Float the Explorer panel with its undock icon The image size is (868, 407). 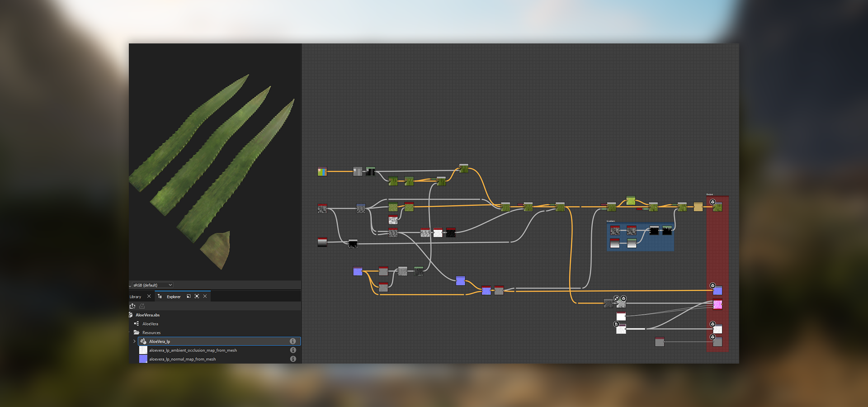pyautogui.click(x=189, y=296)
